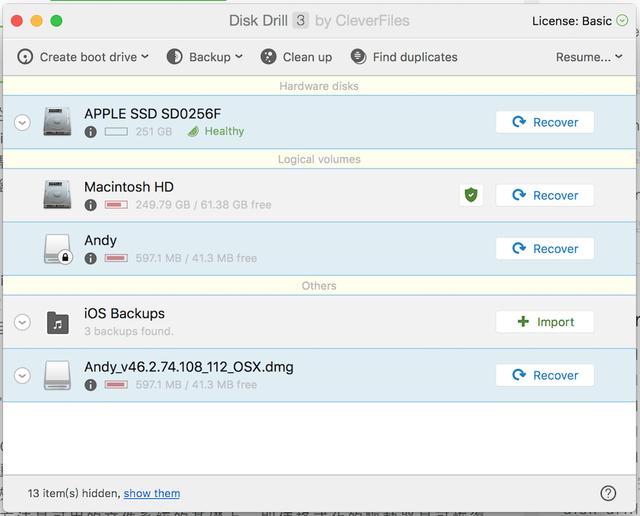Image resolution: width=640 pixels, height=516 pixels.
Task: Click the '249.79 GB / 61.38 GB free' text
Action: pos(203,205)
